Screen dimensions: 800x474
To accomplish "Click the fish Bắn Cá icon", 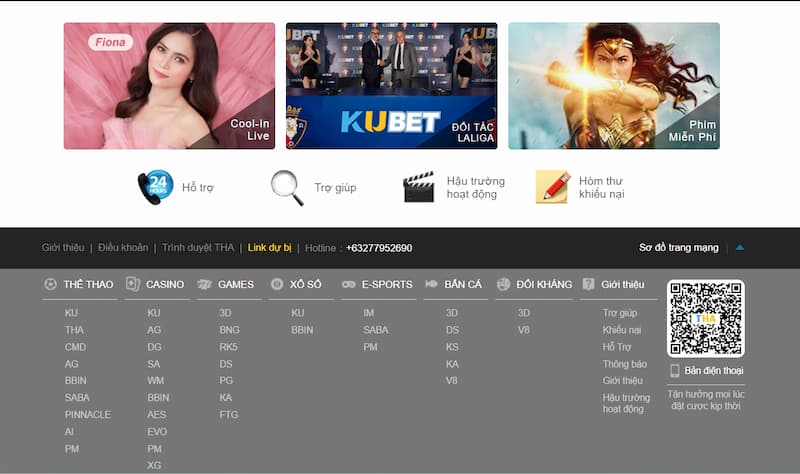I will click(432, 284).
